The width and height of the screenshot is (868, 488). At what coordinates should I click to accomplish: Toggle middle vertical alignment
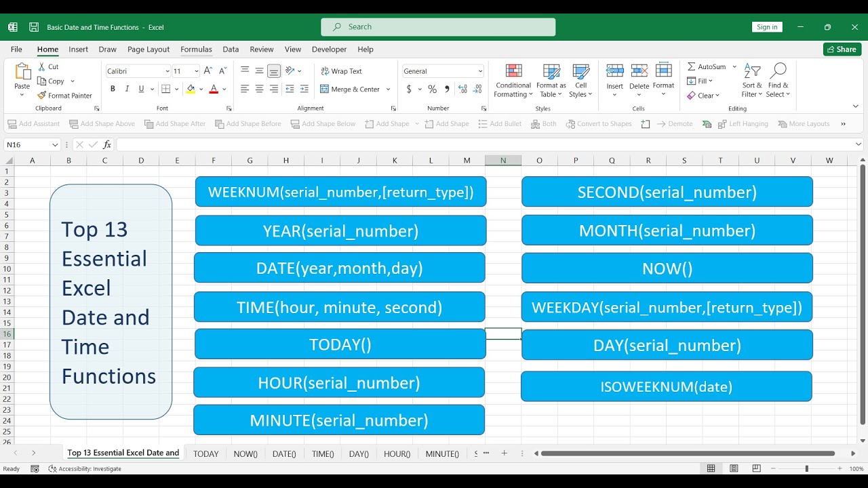[x=259, y=70]
